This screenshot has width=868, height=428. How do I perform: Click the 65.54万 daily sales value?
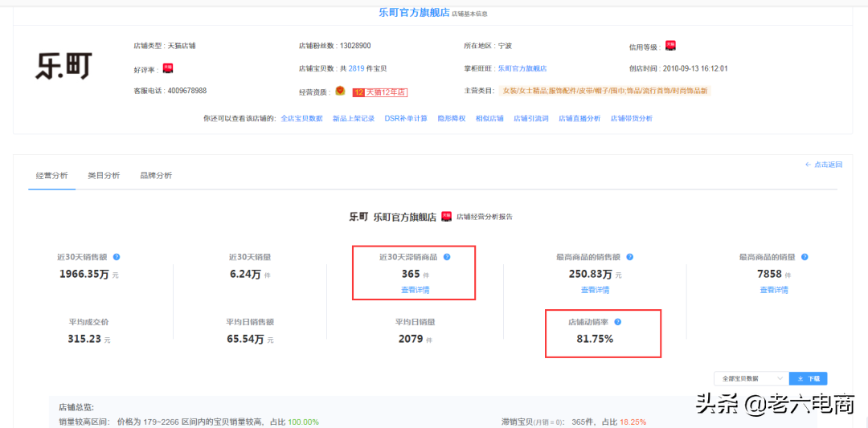tap(245, 338)
